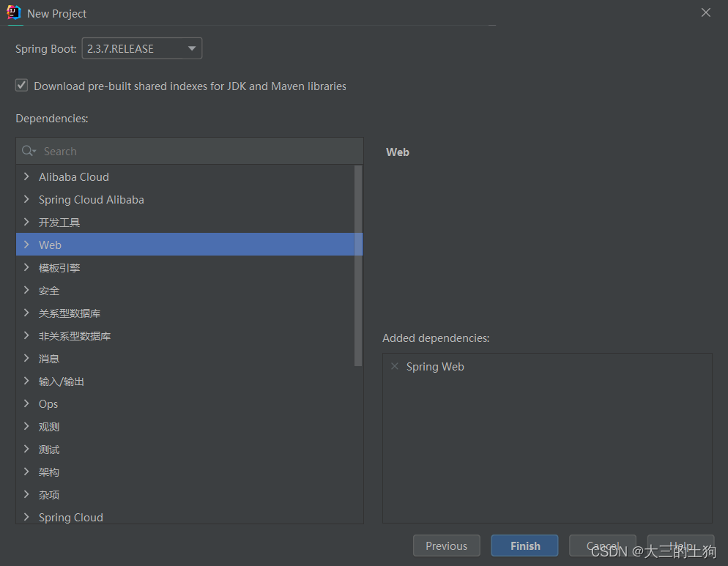Screen dimensions: 728x566
Task: Click the dependencies list scrollbar
Action: (358, 266)
